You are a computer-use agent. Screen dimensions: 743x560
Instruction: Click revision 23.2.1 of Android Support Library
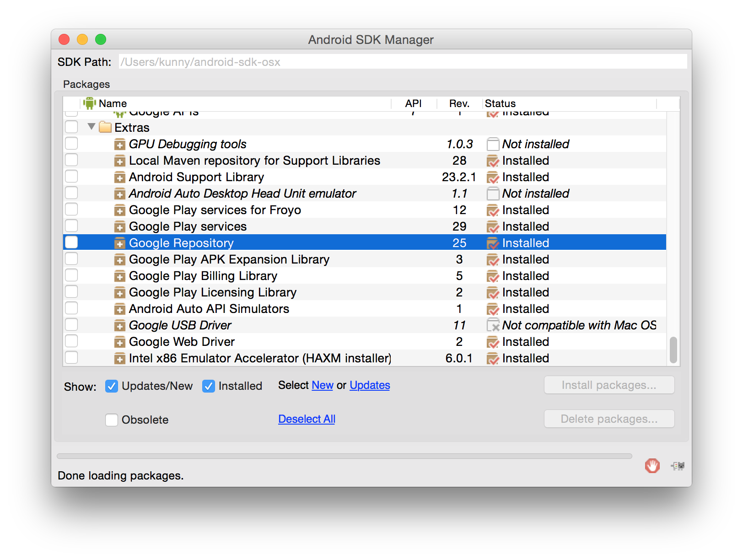tap(459, 177)
